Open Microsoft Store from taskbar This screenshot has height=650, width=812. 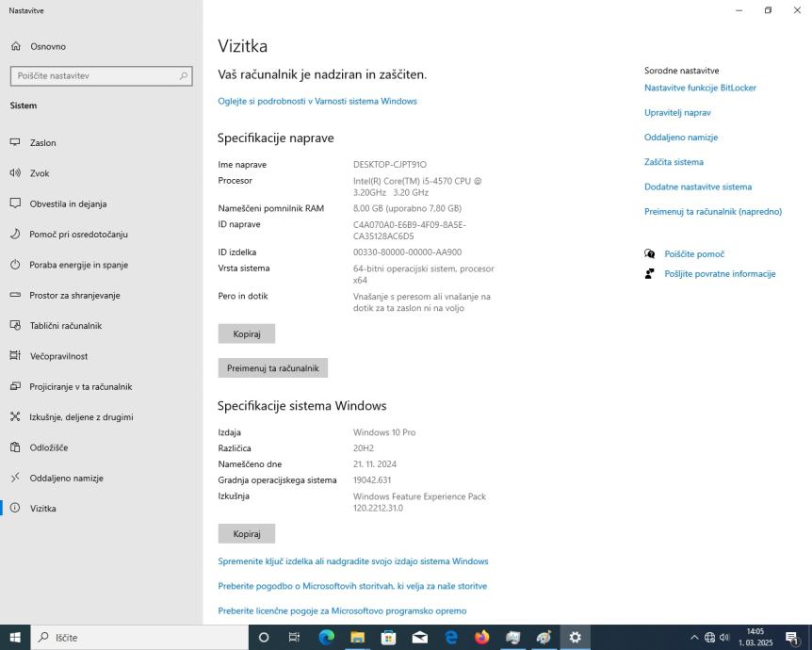click(388, 637)
